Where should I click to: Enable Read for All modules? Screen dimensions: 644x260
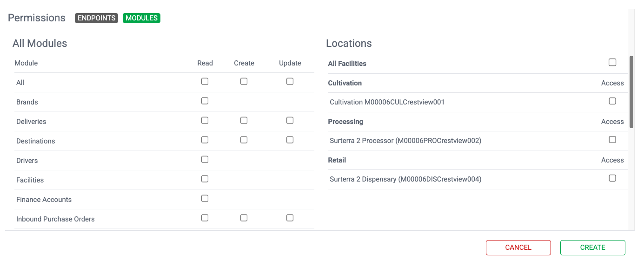205,81
